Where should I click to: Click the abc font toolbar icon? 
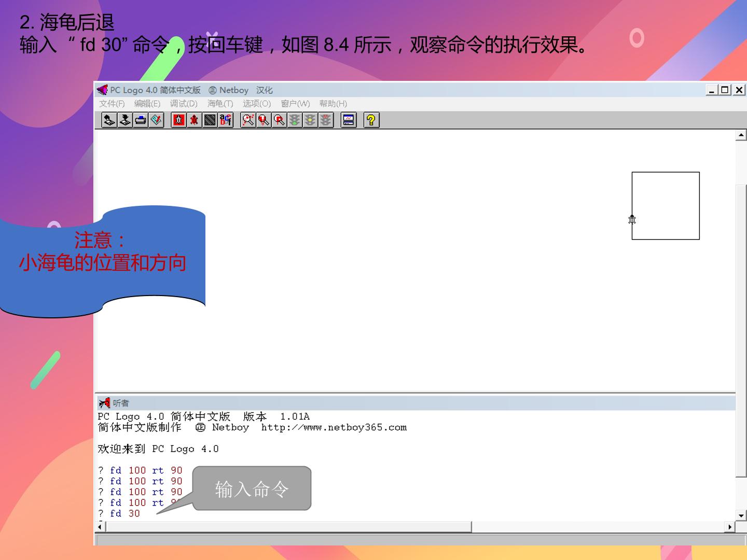pos(226,120)
